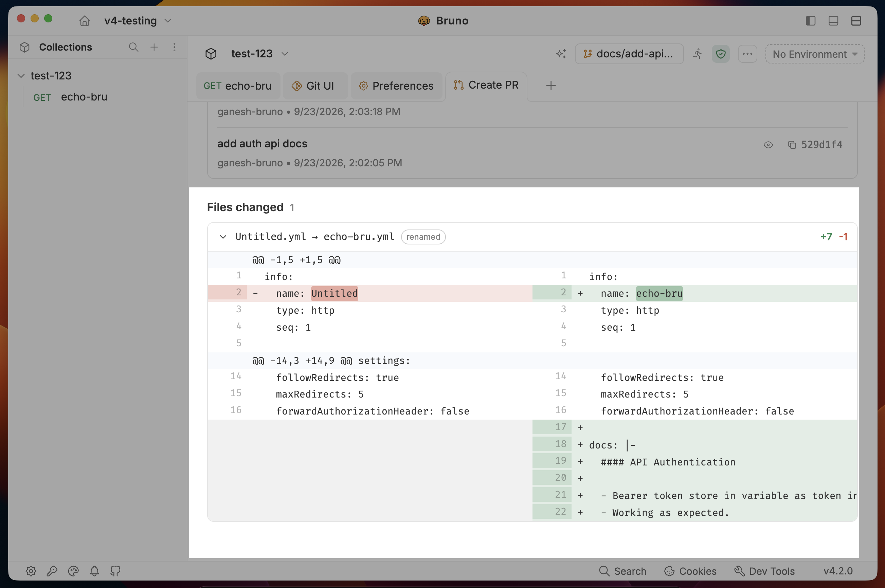Viewport: 885px width, 588px height.
Task: Collapse the Untitled.yml file diff chevron
Action: click(x=223, y=237)
